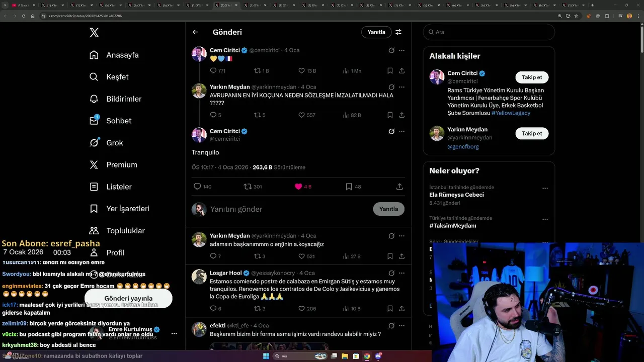Reload the page in the browser
The height and width of the screenshot is (362, 644).
pos(23,16)
